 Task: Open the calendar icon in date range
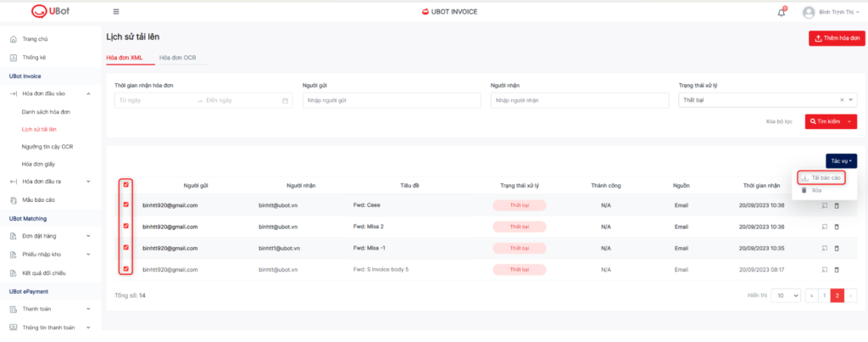point(285,101)
